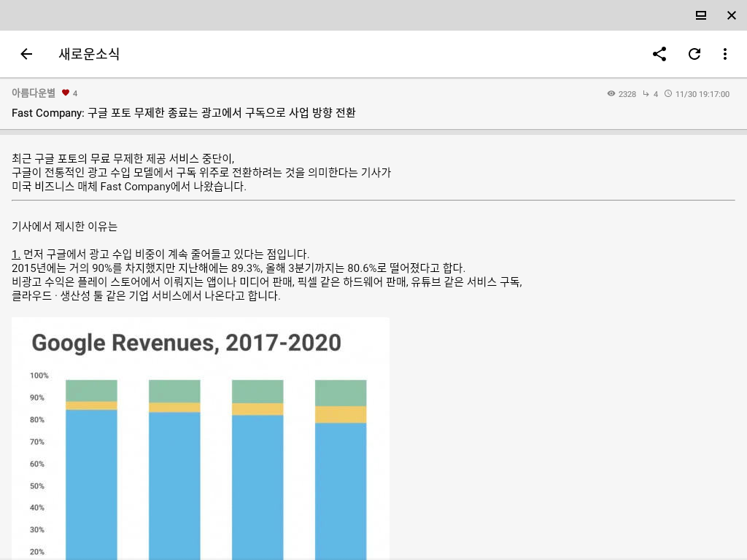Open author profile 아름다운별
Viewport: 747px width, 560px height.
tap(34, 93)
